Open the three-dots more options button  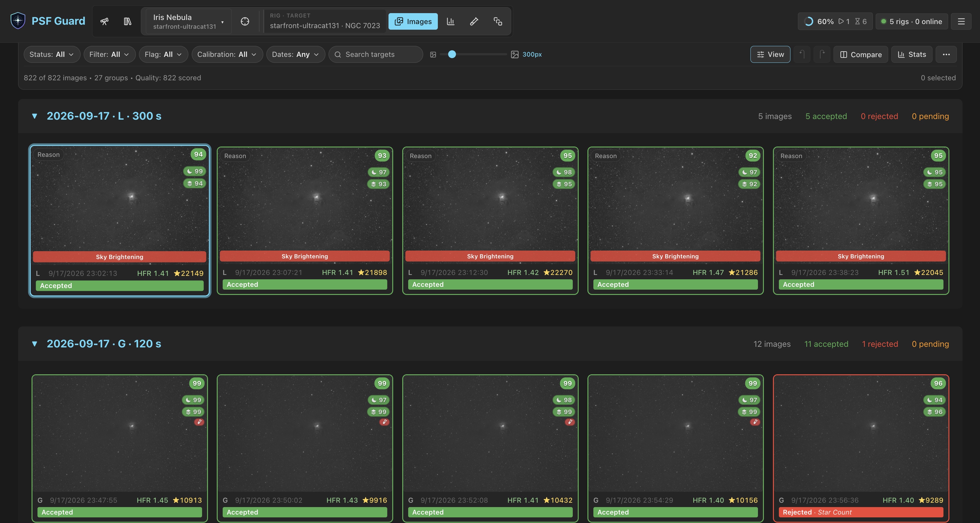946,54
